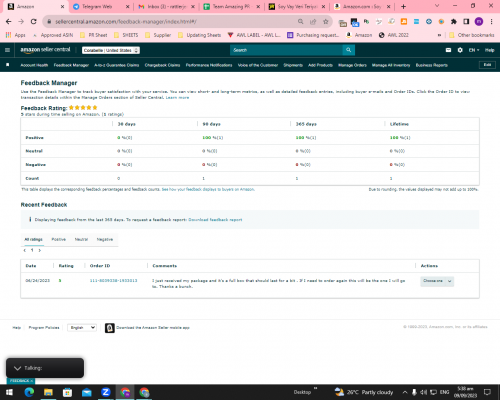Open the Chargeback Claims menu item
The height and width of the screenshot is (400, 500).
pos(162,65)
